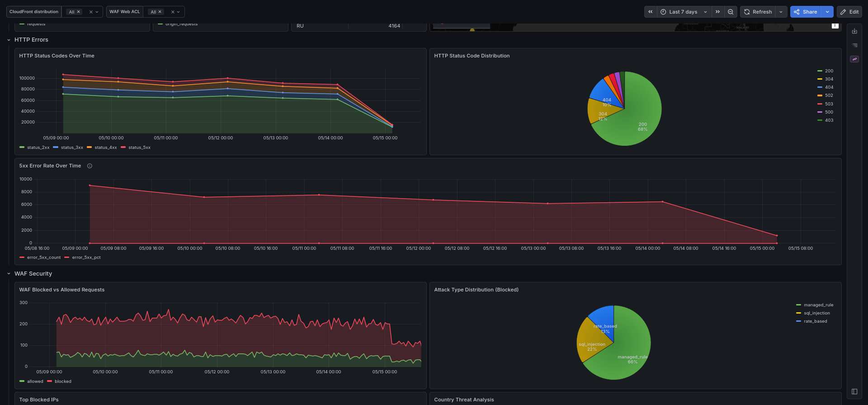Toggle error_5xx_count series visibility
This screenshot has width=868, height=405.
coord(40,257)
